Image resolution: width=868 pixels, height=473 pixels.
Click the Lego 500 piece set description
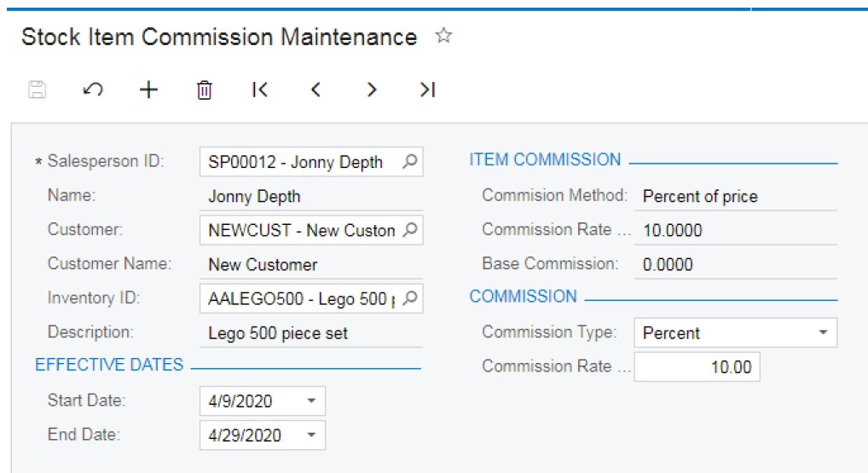pyautogui.click(x=278, y=333)
